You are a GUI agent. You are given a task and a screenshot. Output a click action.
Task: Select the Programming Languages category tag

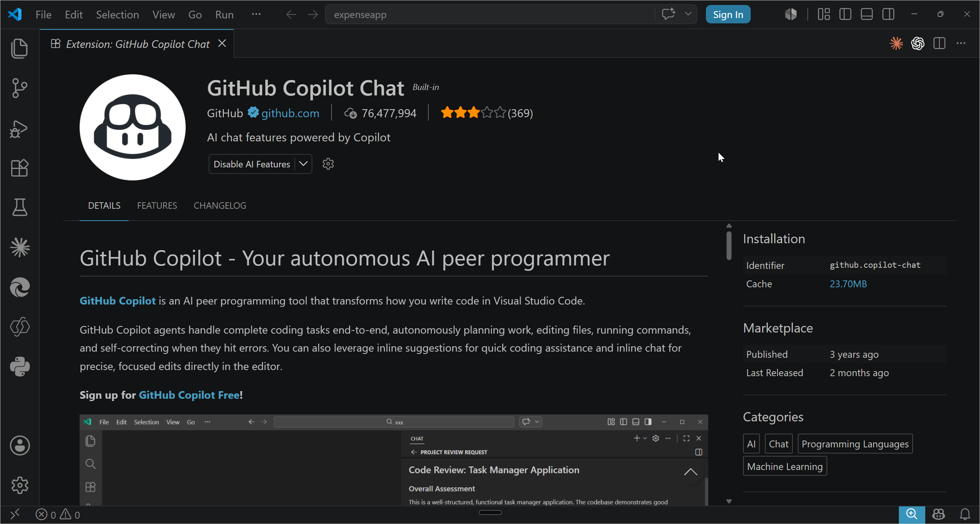coord(855,444)
